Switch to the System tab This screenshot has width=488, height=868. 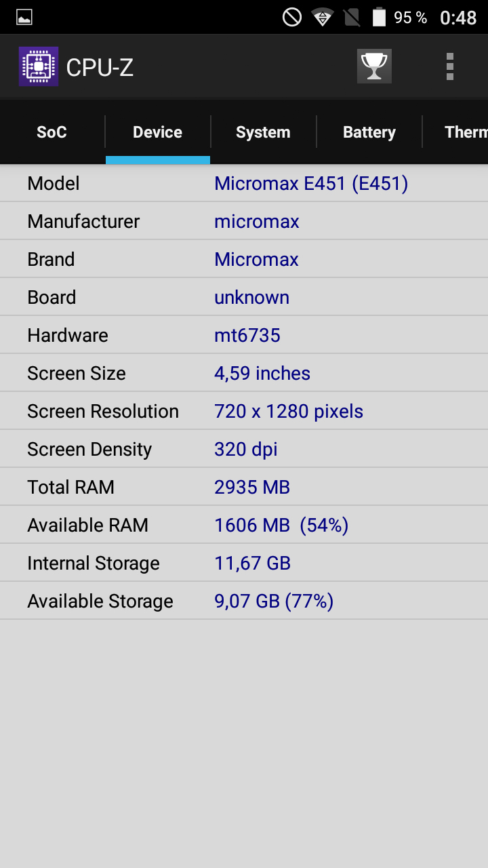tap(263, 132)
